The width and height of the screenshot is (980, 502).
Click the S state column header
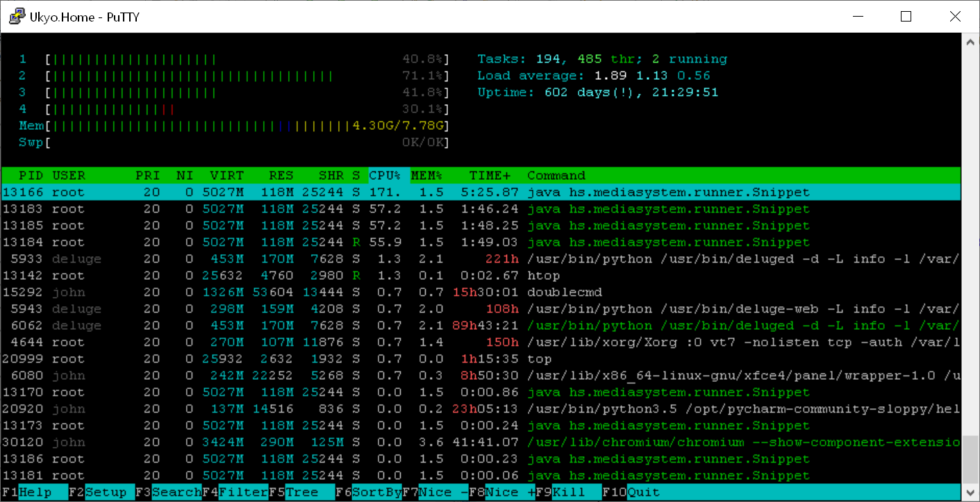tap(356, 176)
